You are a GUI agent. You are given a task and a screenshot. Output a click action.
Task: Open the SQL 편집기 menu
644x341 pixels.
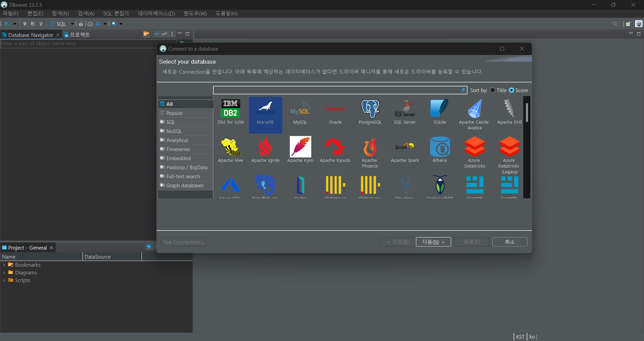coord(116,13)
